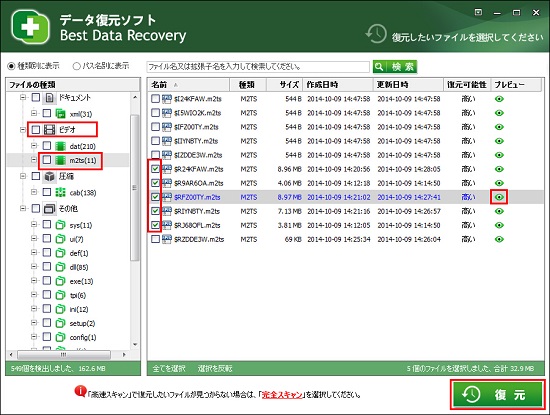
Task: Click the file icon of $RIYNBTY.m2ts
Action: (167, 211)
